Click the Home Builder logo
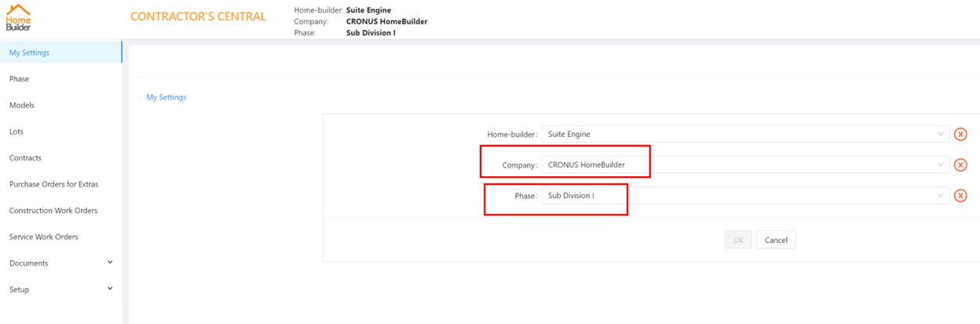Screen dimensions: 980x324 (18, 17)
